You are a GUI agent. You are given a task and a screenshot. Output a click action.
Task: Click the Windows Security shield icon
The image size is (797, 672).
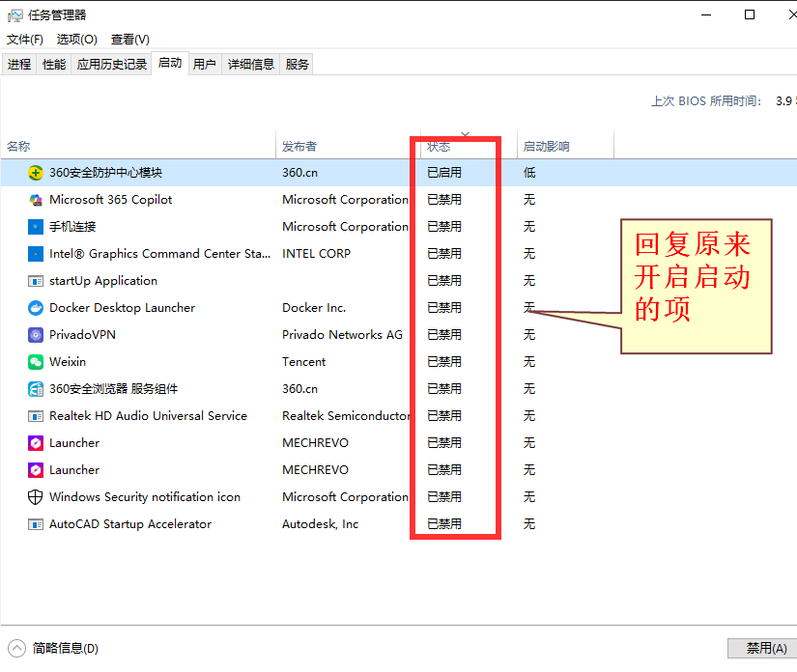click(x=35, y=497)
